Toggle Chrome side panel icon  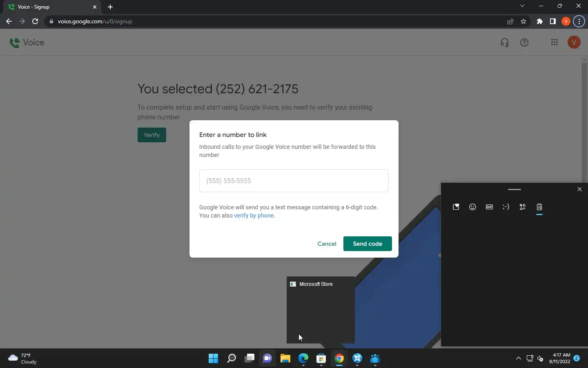point(553,21)
